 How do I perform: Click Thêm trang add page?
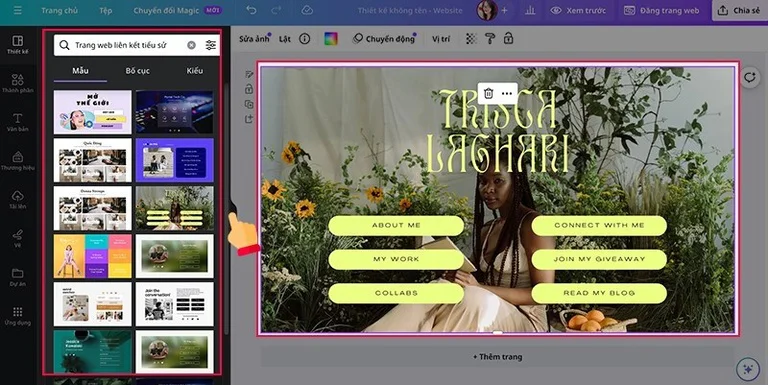pyautogui.click(x=497, y=357)
